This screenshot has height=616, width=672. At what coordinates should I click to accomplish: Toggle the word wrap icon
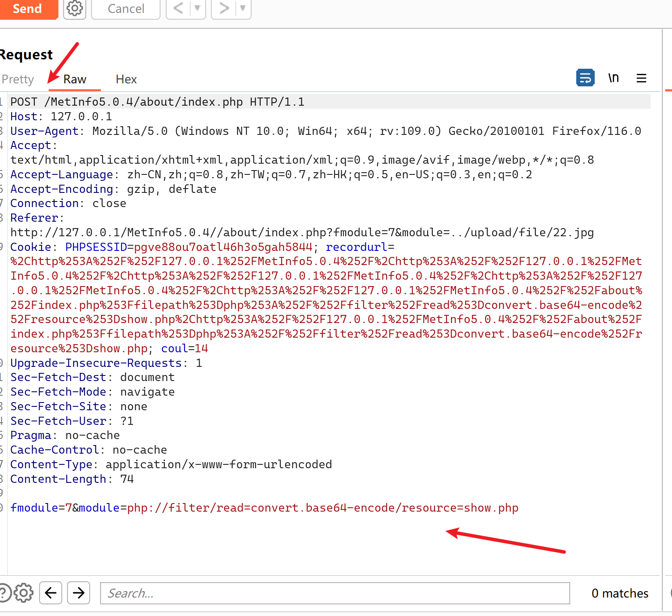[585, 78]
